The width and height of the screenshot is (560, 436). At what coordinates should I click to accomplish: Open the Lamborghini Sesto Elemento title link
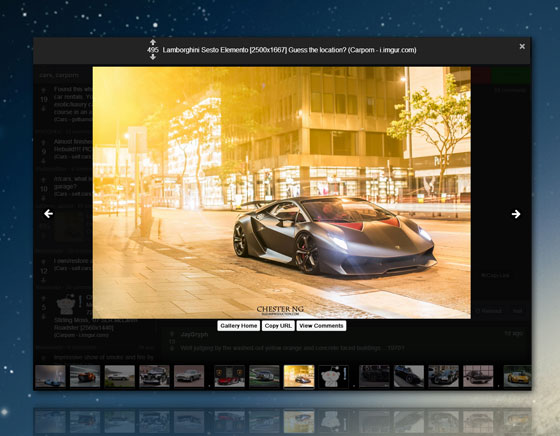click(x=289, y=50)
